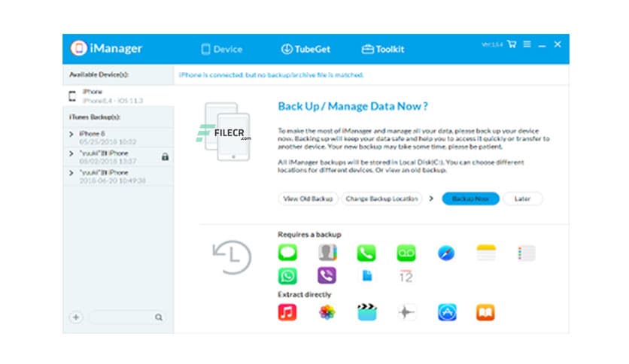The width and height of the screenshot is (629, 364).
Task: Click arrow next to Change Backup Location
Action: click(x=431, y=199)
